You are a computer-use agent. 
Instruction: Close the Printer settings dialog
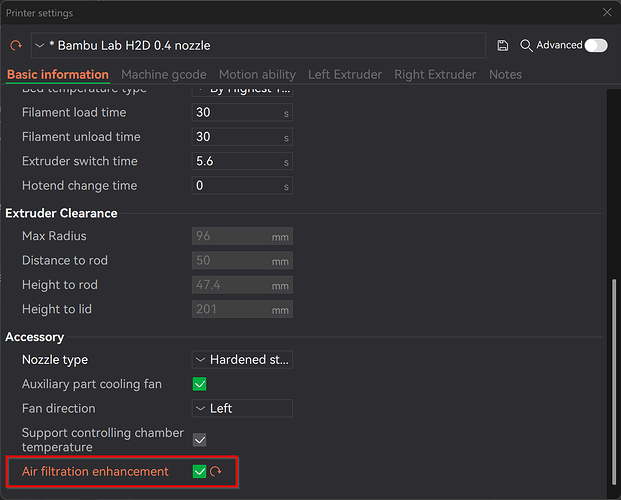click(x=607, y=13)
